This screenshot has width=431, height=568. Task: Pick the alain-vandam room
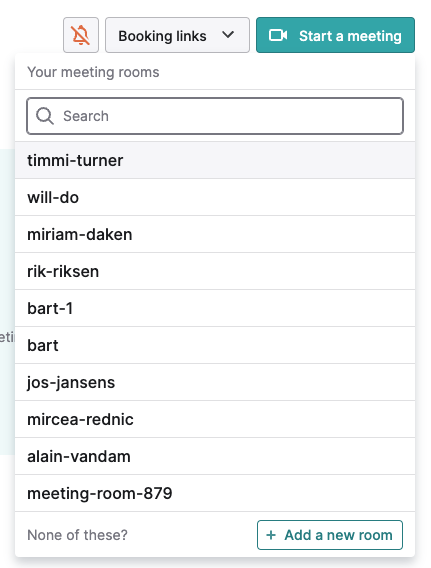pos(215,456)
